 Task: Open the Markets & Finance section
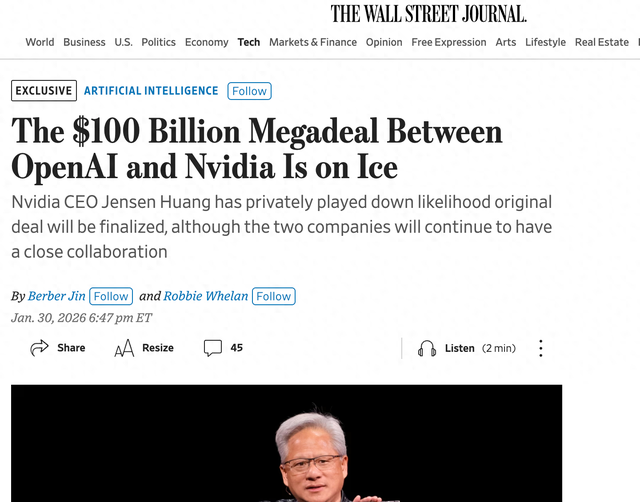313,42
